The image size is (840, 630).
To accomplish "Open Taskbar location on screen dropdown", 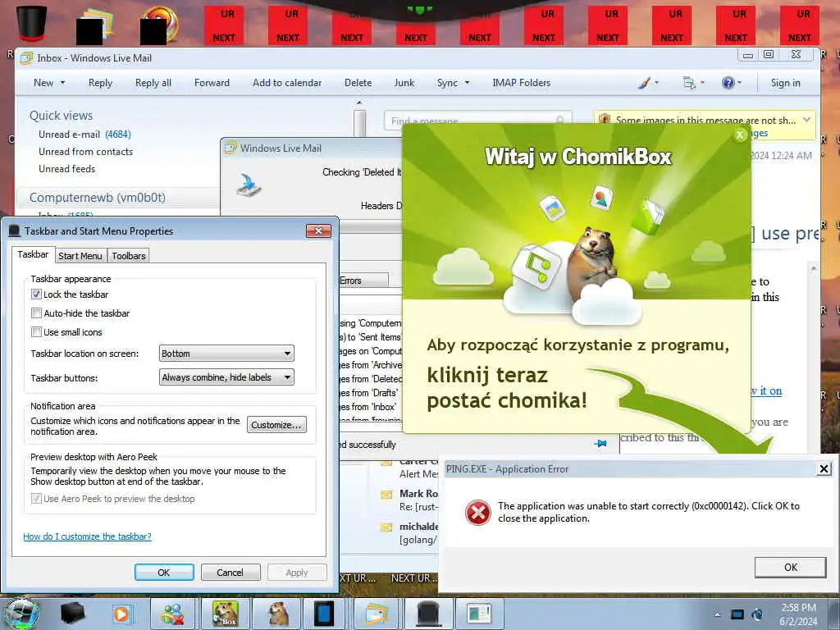I will point(226,353).
